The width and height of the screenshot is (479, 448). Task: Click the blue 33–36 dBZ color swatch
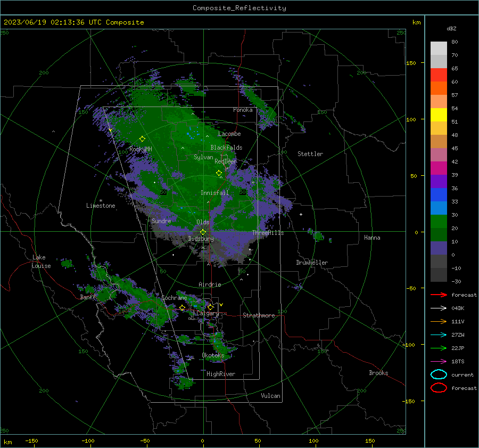439,195
